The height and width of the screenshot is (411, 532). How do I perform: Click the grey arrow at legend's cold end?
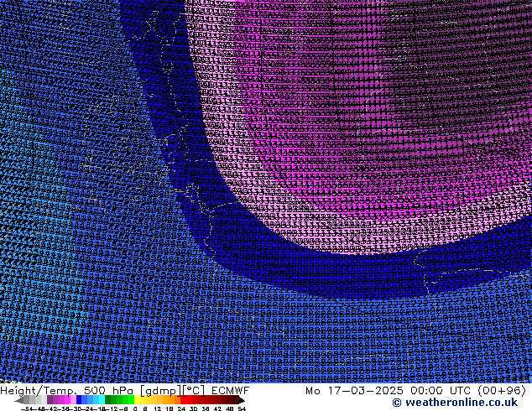18,400
